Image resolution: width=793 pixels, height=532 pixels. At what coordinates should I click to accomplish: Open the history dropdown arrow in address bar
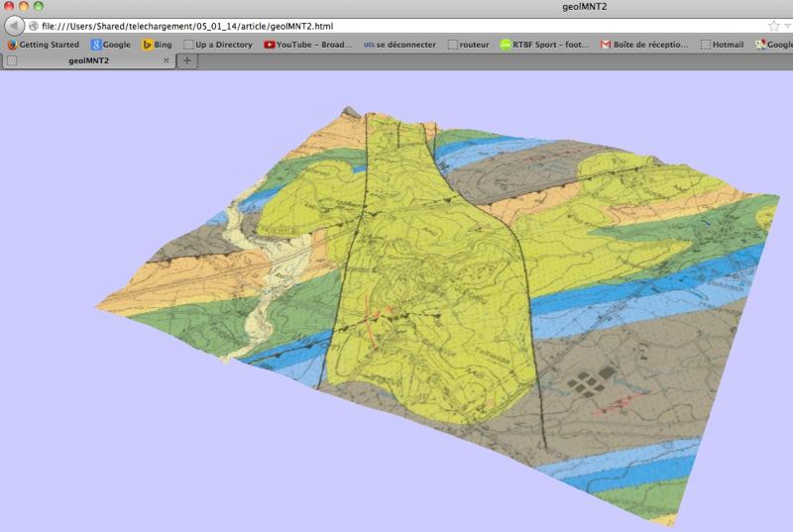[787, 26]
